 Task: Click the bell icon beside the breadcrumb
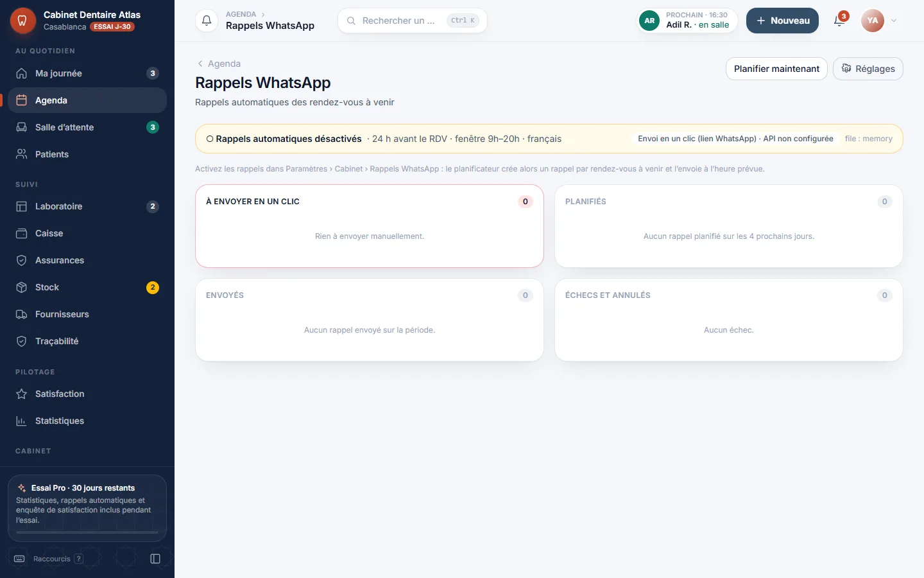pyautogui.click(x=207, y=21)
